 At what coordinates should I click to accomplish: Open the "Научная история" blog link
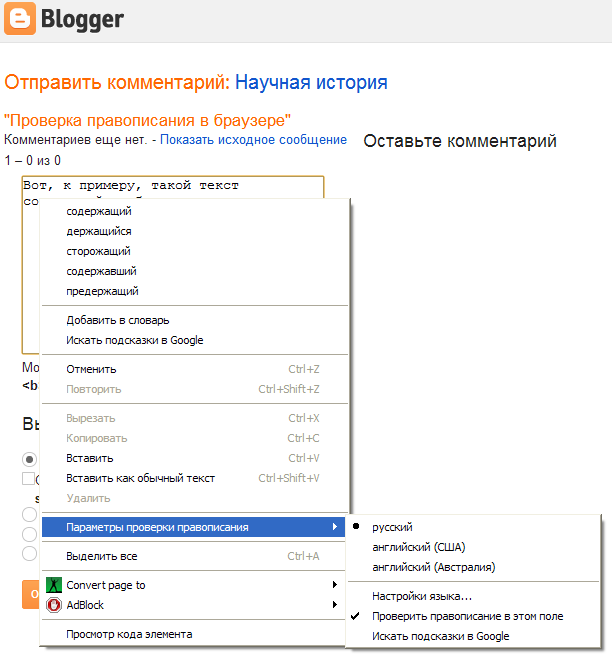(x=311, y=82)
